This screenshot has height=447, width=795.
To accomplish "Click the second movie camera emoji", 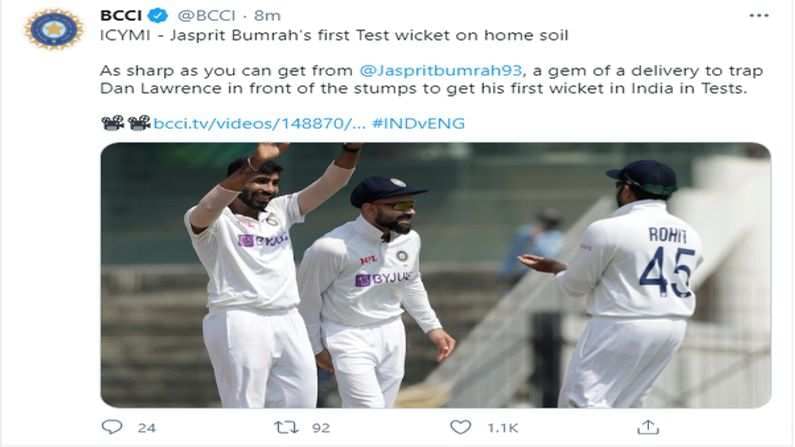I will [139, 123].
